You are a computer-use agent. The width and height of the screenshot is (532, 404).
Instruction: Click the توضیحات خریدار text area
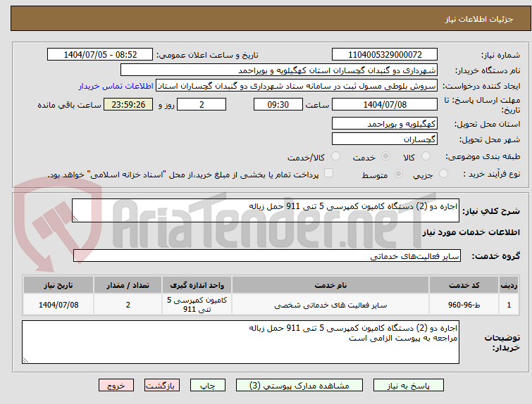tap(240, 342)
